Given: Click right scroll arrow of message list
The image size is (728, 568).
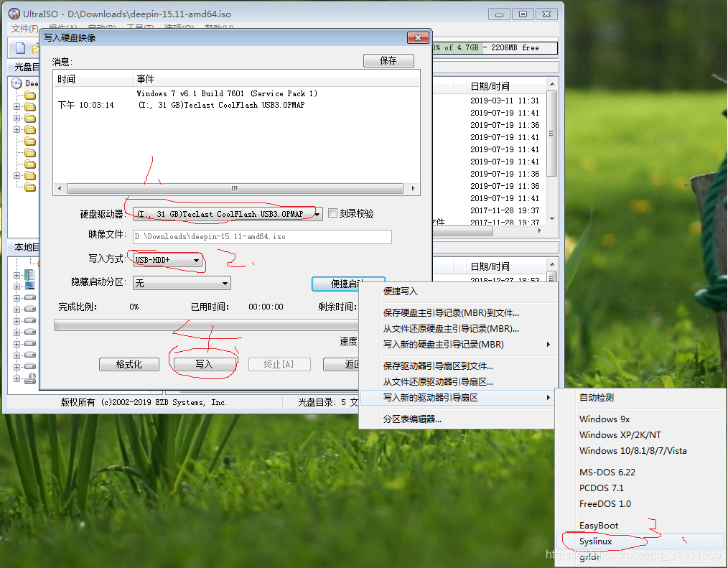Looking at the screenshot, I should click(414, 189).
